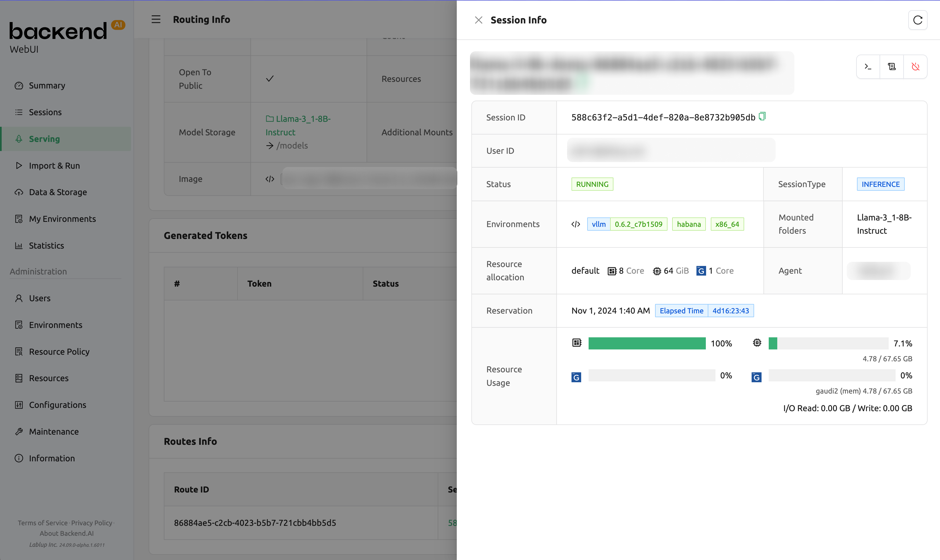Click the Information circle icon
Viewport: 940px width, 560px height.
(x=18, y=458)
